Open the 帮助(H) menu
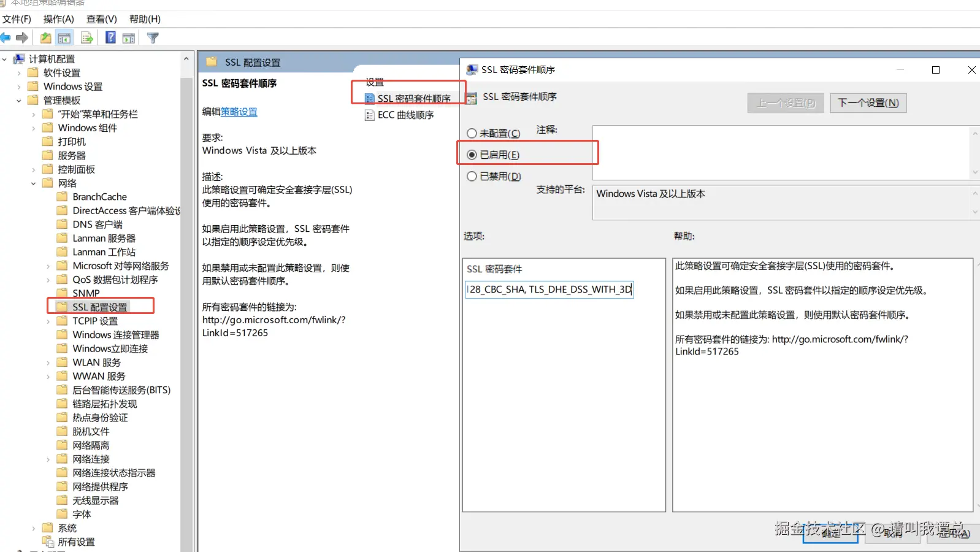 click(145, 19)
